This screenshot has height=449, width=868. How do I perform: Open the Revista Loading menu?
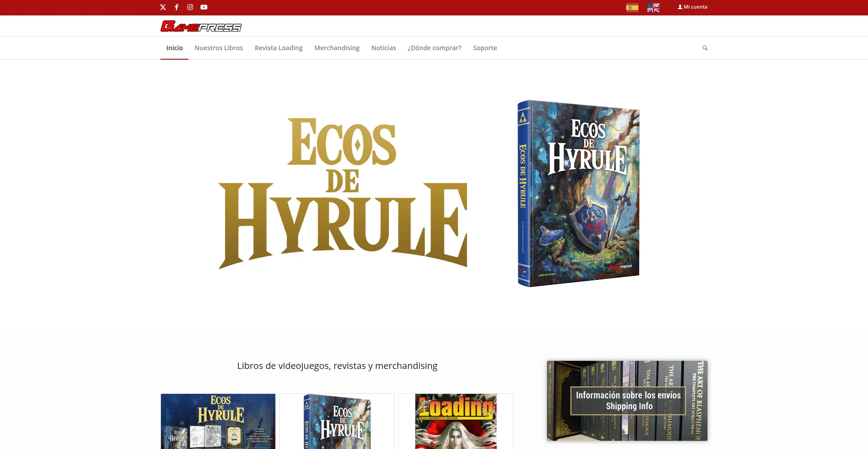(x=278, y=48)
